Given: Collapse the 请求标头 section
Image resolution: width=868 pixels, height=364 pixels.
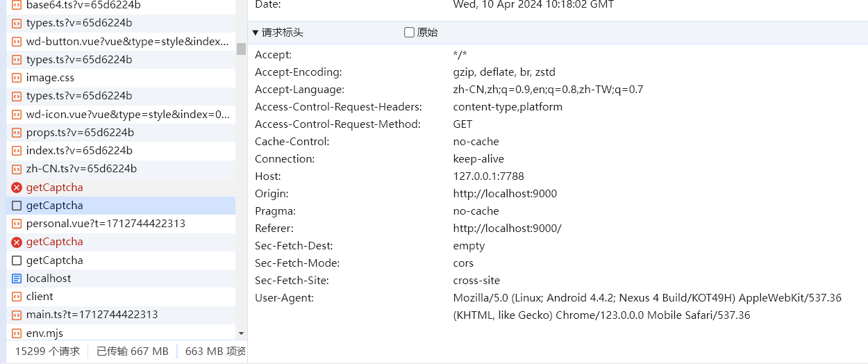Looking at the screenshot, I should pyautogui.click(x=256, y=33).
